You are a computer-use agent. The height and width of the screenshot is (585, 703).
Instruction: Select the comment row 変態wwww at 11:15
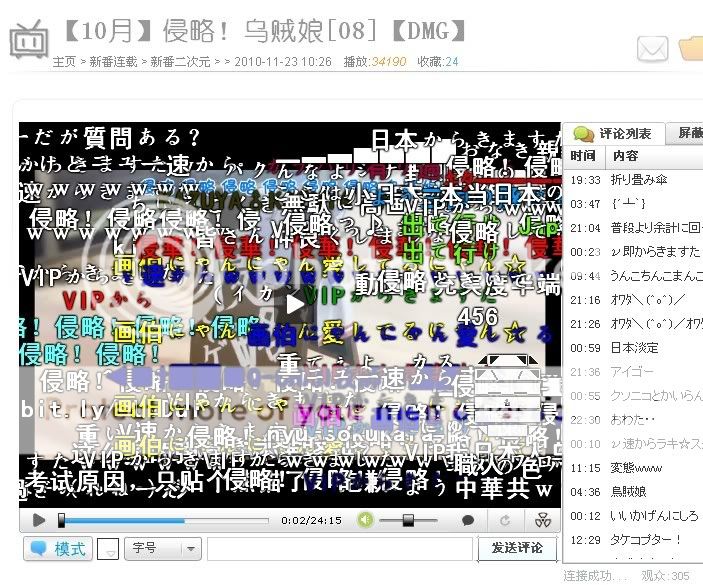pos(633,468)
